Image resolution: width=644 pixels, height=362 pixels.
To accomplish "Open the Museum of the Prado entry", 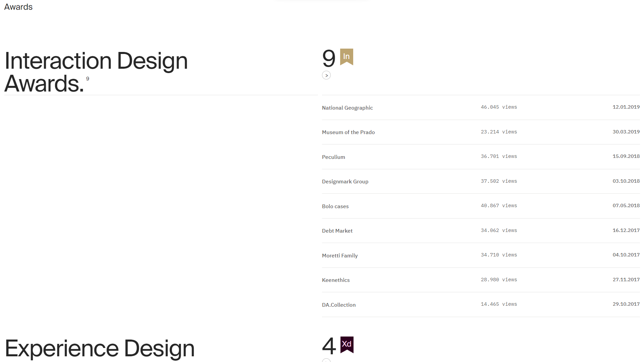I will click(481, 132).
